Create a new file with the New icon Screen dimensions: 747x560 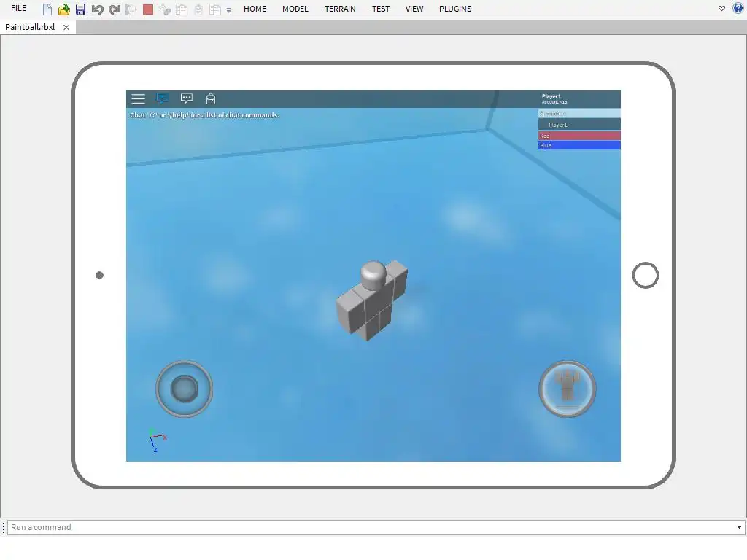pyautogui.click(x=47, y=9)
